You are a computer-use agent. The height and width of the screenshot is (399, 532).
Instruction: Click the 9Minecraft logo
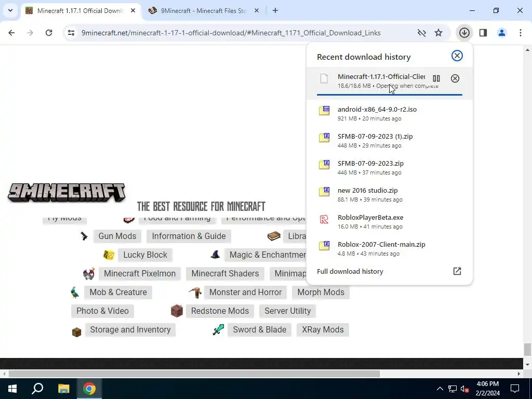(x=66, y=193)
